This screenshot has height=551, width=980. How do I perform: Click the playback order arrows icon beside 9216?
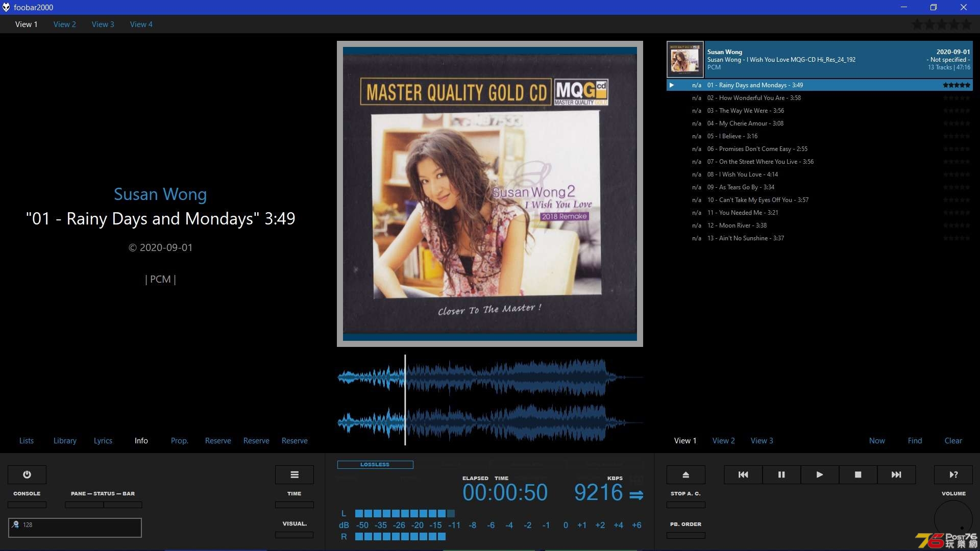click(636, 495)
